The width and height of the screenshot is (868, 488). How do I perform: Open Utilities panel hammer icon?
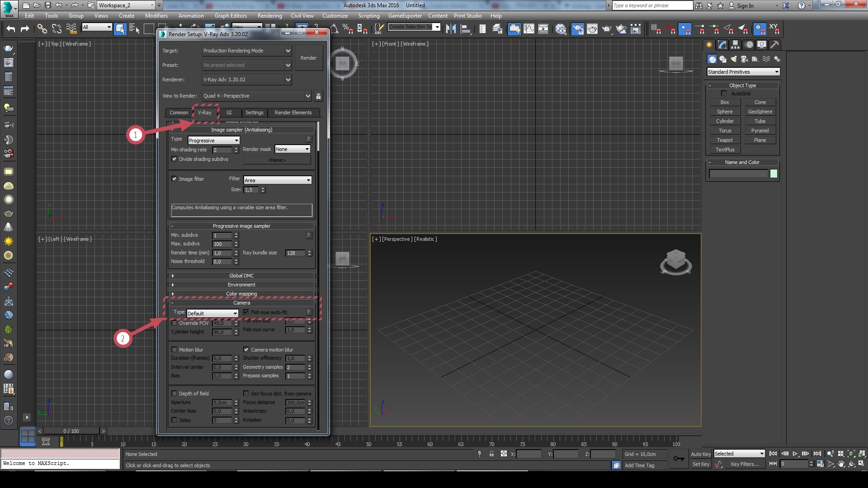coord(775,45)
